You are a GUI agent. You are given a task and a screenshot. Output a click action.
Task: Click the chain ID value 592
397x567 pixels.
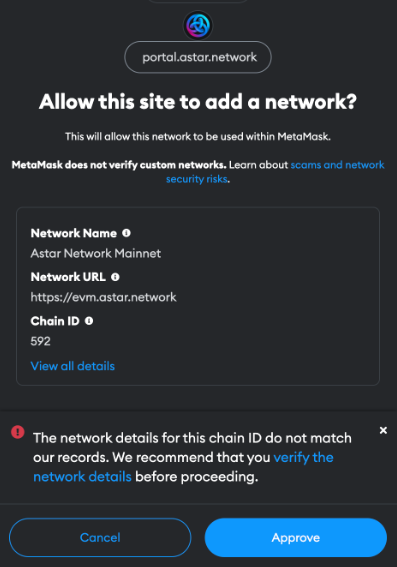point(40,341)
